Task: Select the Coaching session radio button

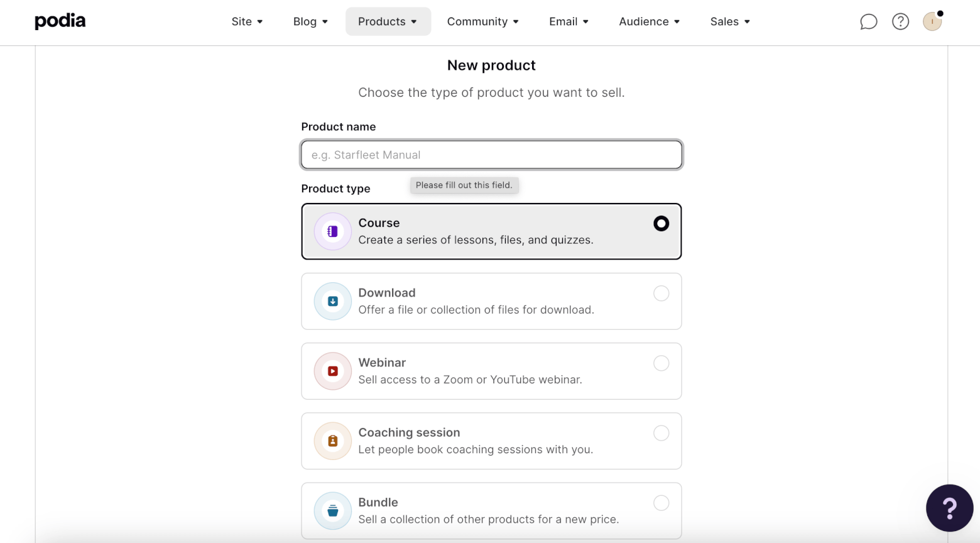Action: 661,432
